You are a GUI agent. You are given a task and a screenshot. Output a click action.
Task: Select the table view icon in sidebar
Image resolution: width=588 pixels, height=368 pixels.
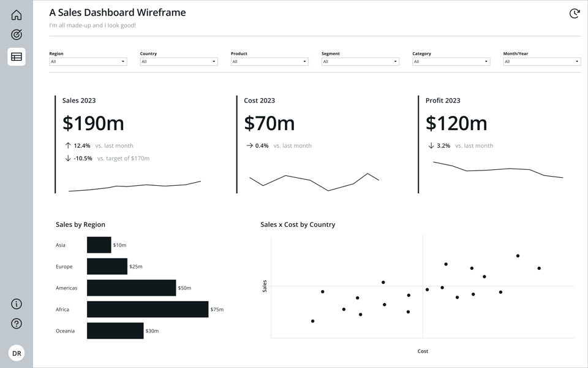tap(17, 56)
